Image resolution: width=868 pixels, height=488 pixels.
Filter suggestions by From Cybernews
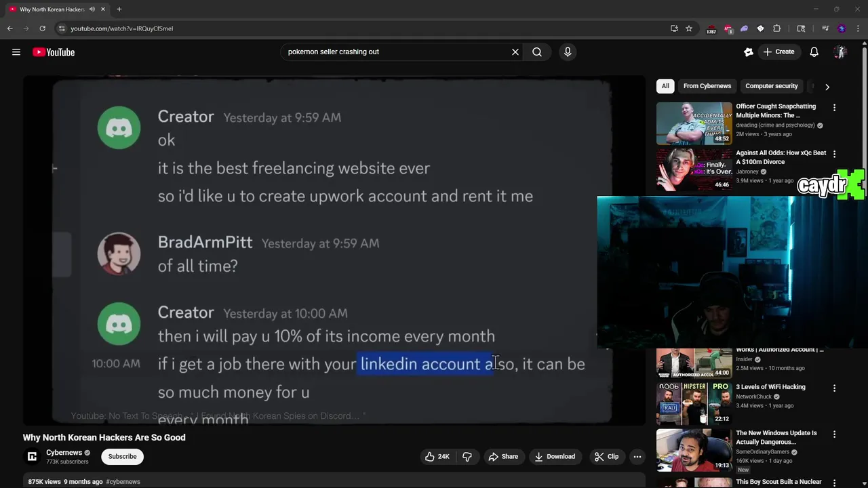(x=707, y=86)
